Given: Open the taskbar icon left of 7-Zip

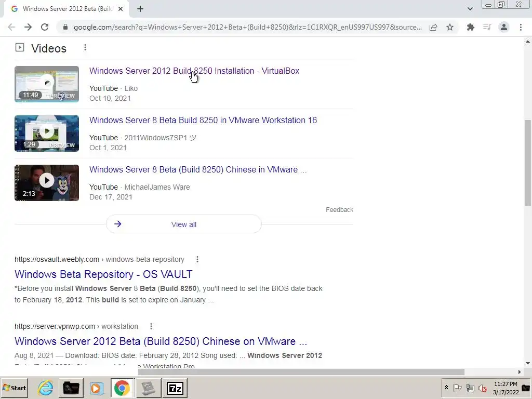Looking at the screenshot, I should point(148,388).
